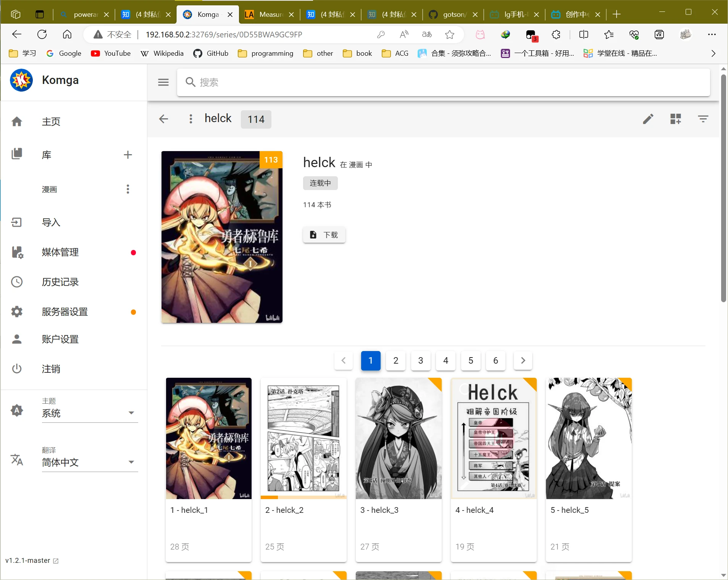Open a new browser tab
The width and height of the screenshot is (728, 580).
point(616,14)
